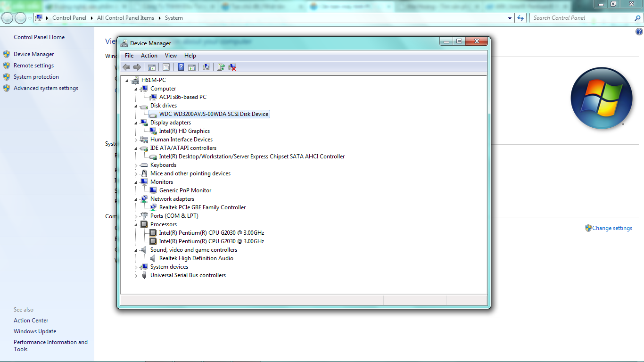Click the blue Help question-mark toolbar icon
Viewport: 644px width, 362px height.
coord(181,67)
